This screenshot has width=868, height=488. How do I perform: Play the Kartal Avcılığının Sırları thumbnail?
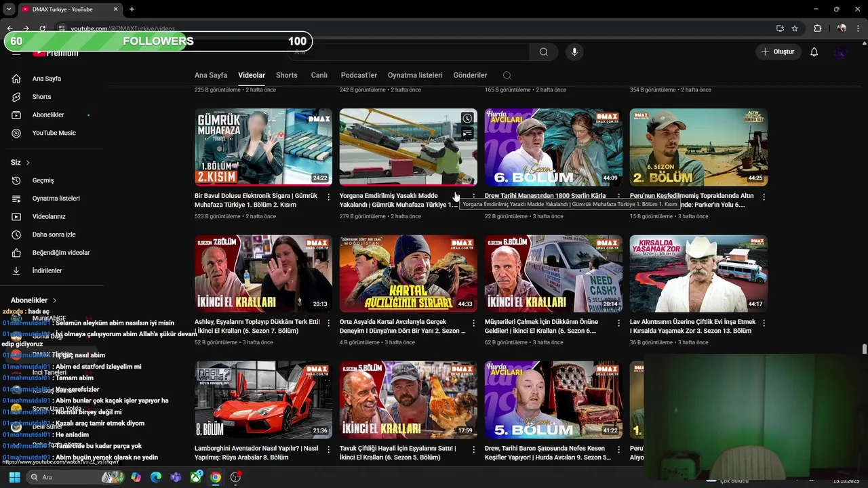(408, 274)
